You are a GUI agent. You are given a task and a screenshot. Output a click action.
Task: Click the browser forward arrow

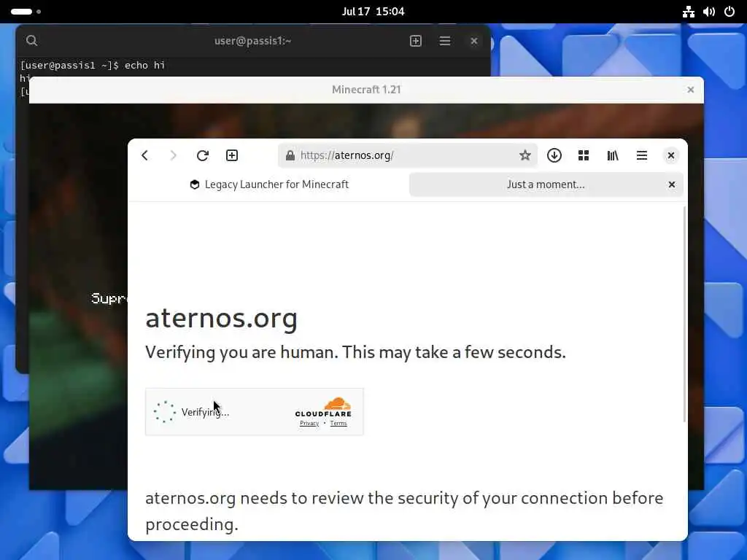[x=174, y=155]
